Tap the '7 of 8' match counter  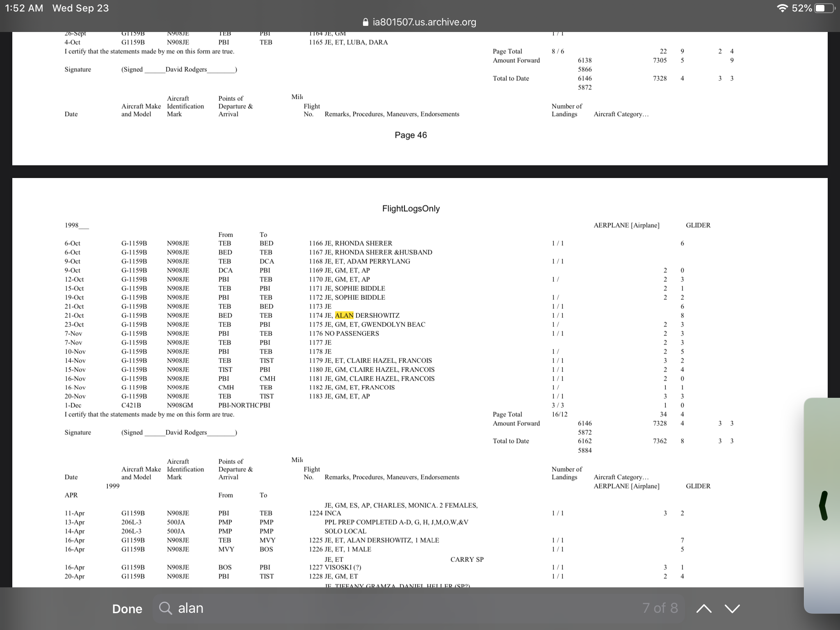click(660, 608)
